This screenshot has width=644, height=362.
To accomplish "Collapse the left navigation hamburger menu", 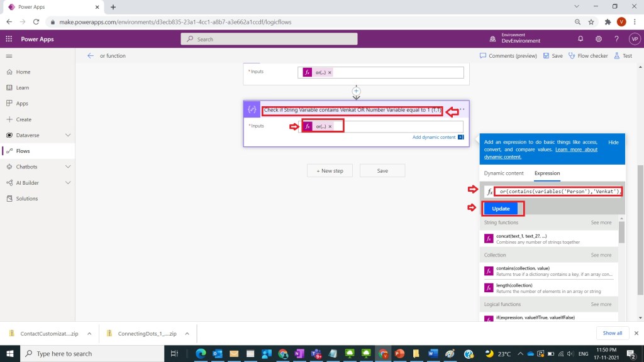I will (9, 56).
